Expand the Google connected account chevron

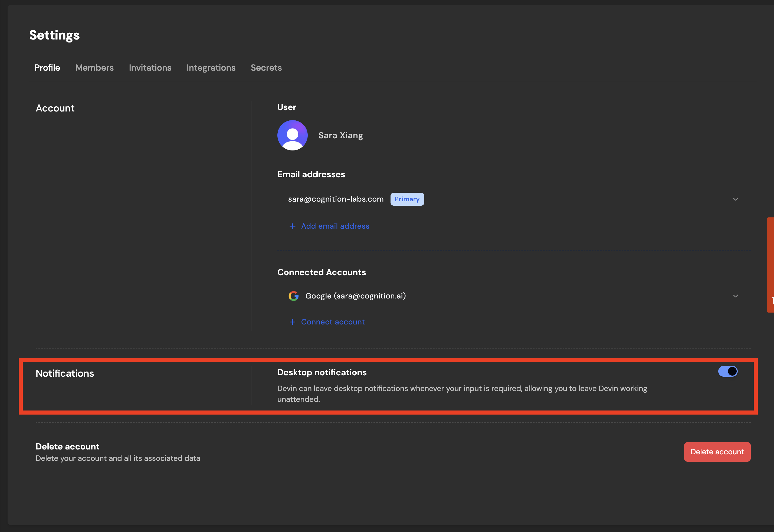pos(735,296)
